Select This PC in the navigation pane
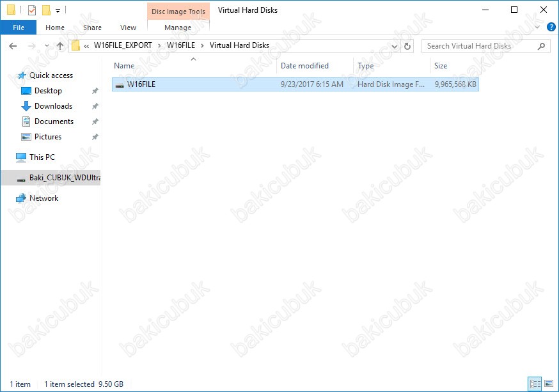 [42, 157]
